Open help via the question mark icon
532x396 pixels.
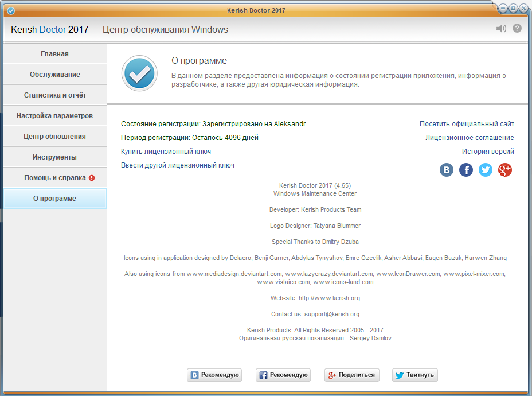click(x=517, y=28)
